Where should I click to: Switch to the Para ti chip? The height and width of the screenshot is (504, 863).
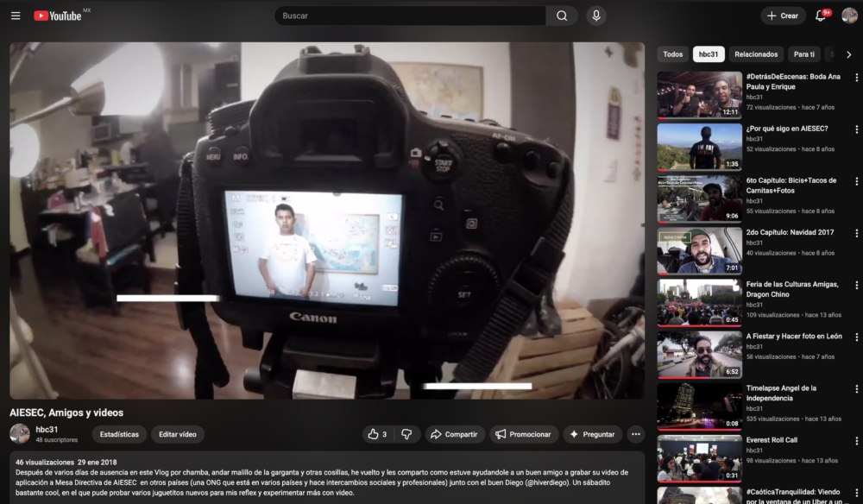[x=804, y=54]
